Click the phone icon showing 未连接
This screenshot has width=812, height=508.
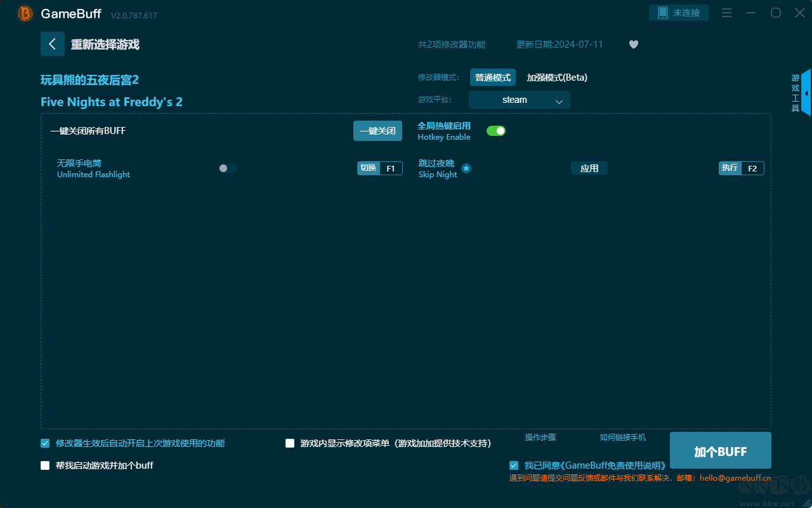tap(663, 13)
